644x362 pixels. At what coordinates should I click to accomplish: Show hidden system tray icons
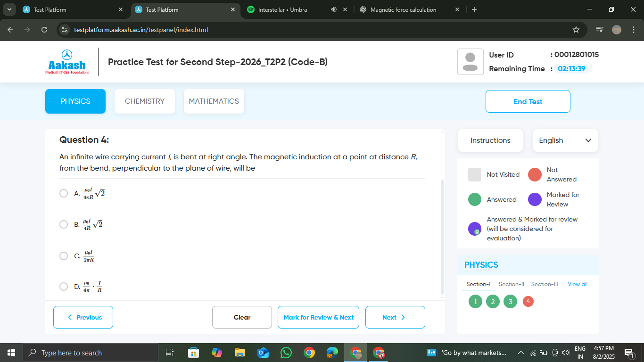520,353
